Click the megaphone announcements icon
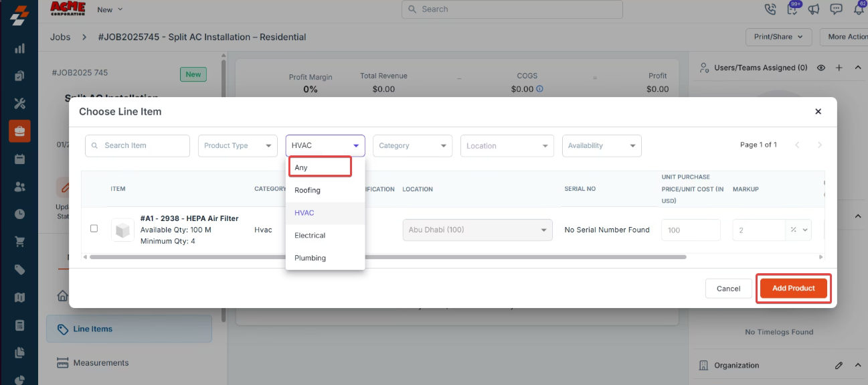The width and height of the screenshot is (868, 385). point(814,9)
